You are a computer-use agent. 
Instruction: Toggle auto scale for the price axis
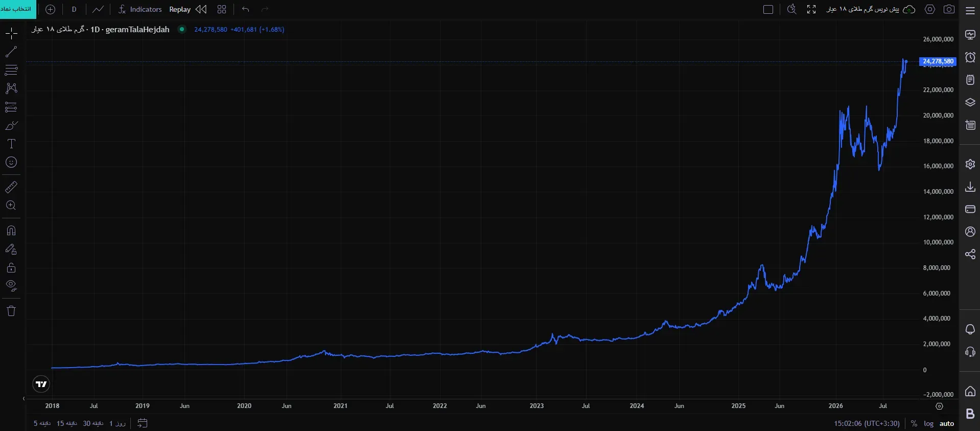click(x=947, y=423)
